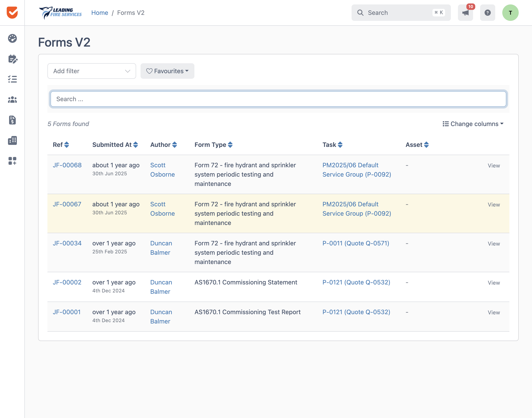The width and height of the screenshot is (532, 418).
Task: Sort table by Author column
Action: [174, 145]
